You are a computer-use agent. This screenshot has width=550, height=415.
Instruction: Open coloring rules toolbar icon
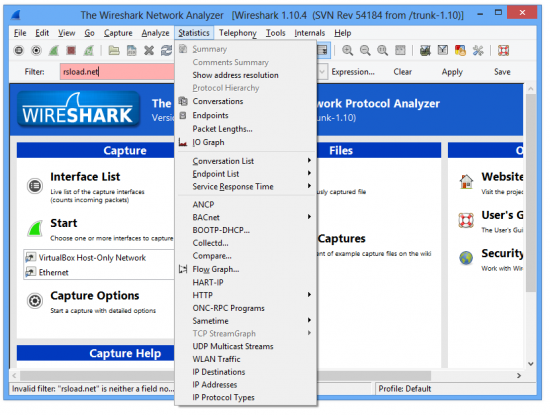pos(460,51)
